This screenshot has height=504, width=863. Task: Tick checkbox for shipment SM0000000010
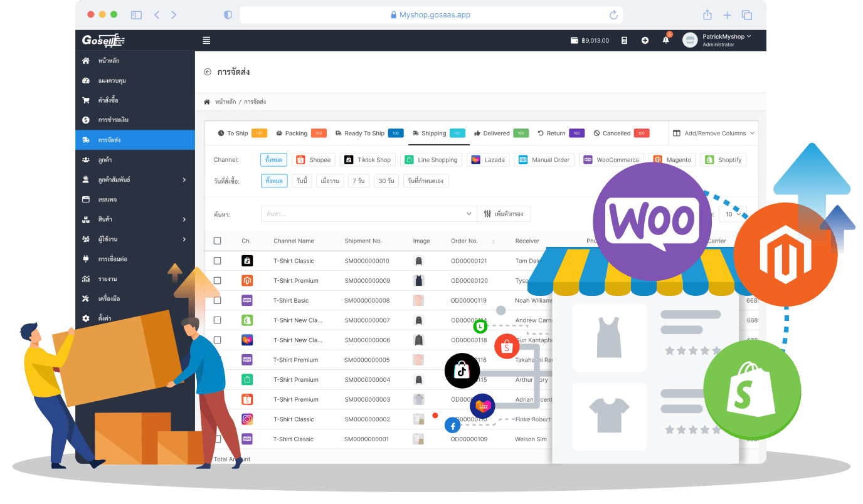217,261
